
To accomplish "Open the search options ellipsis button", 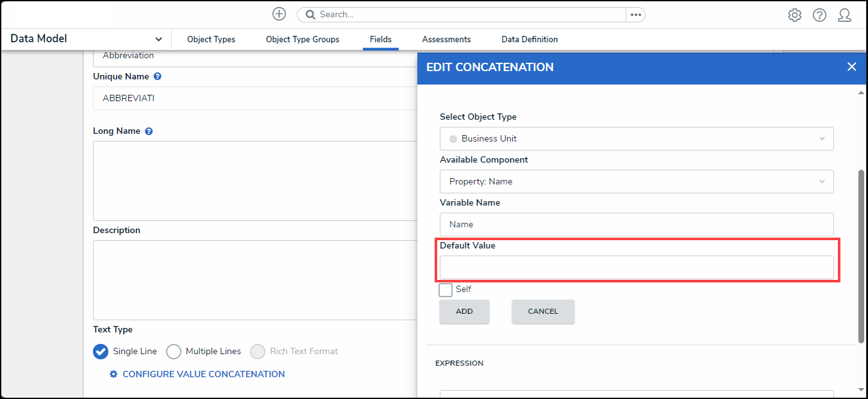I will click(635, 15).
